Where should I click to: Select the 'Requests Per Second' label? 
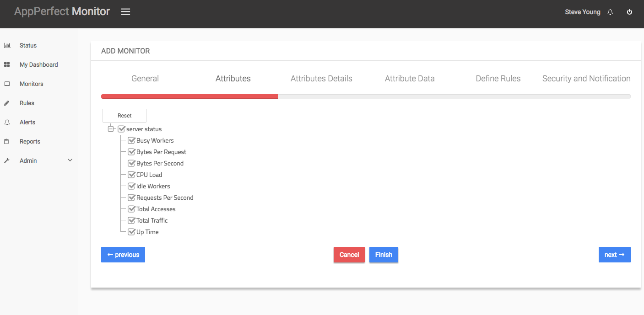pos(165,198)
